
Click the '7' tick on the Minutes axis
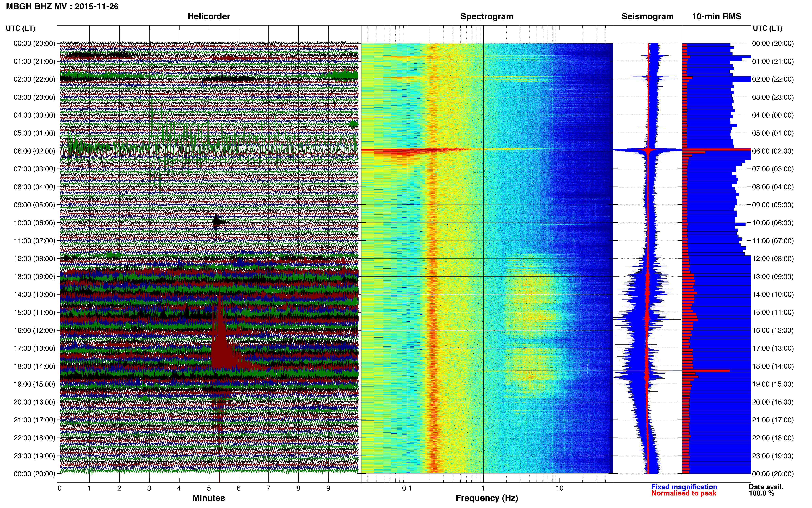(269, 488)
